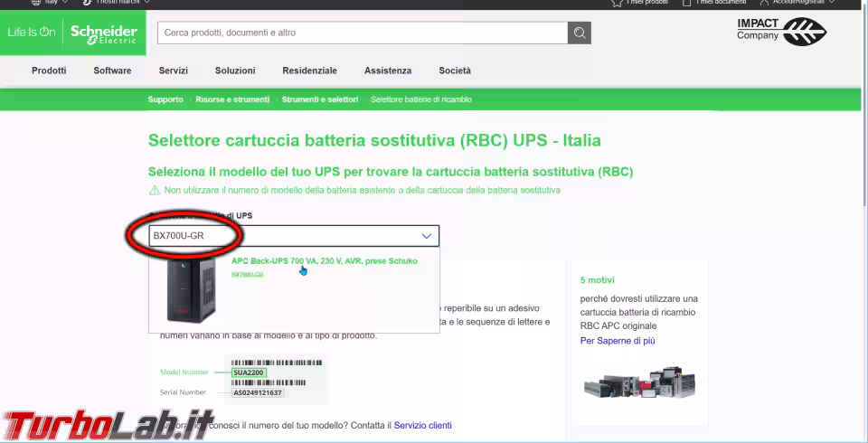Open the Prodotti menu
This screenshot has width=868, height=443.
click(x=49, y=71)
